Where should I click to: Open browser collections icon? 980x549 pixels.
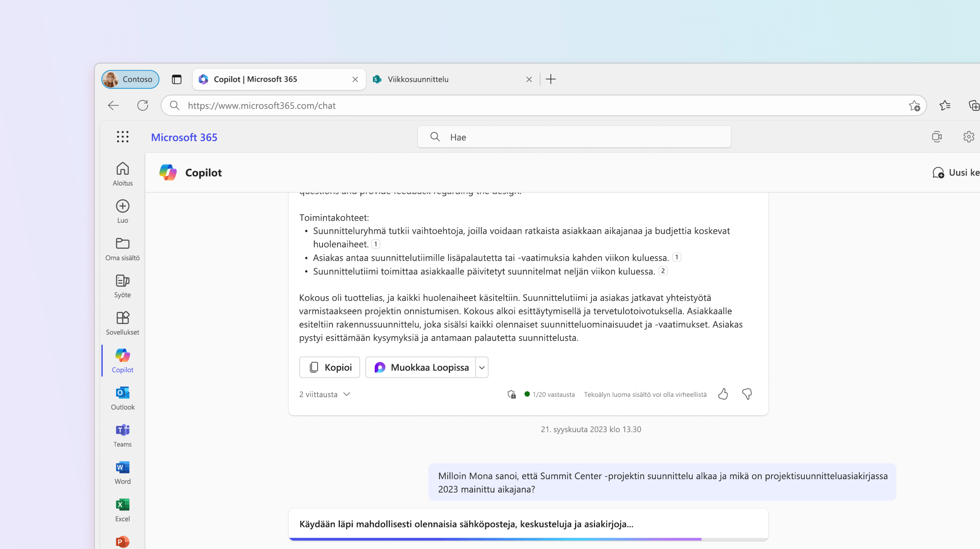pyautogui.click(x=974, y=105)
